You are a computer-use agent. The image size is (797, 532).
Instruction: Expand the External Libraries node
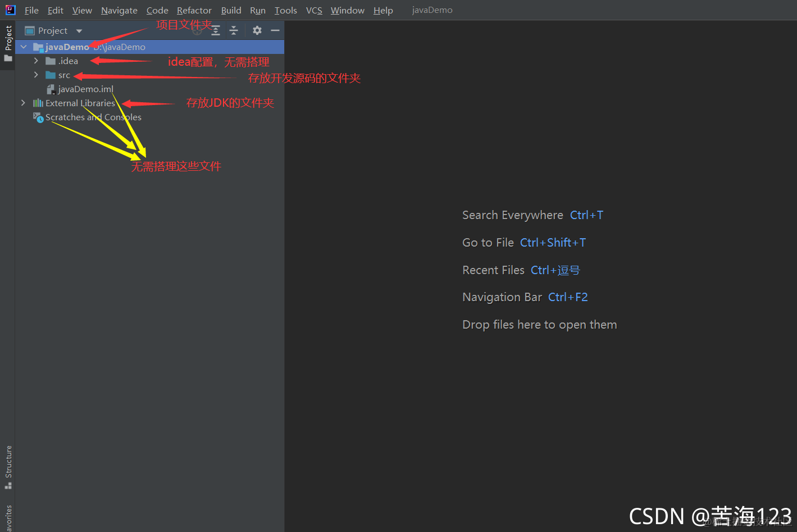(x=23, y=103)
